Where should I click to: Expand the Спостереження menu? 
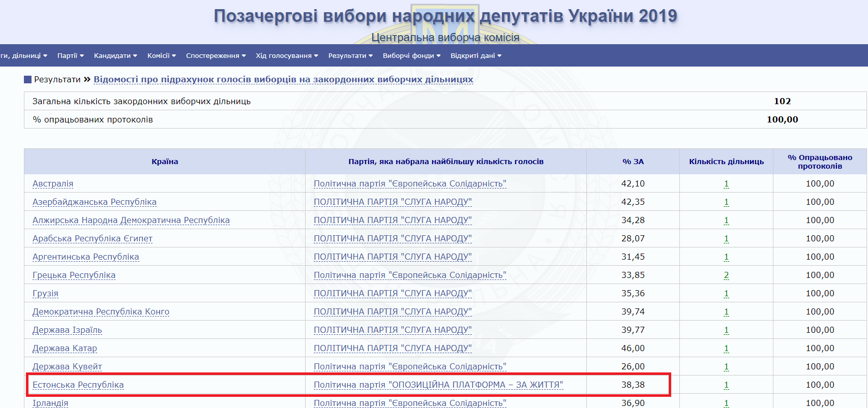[216, 56]
